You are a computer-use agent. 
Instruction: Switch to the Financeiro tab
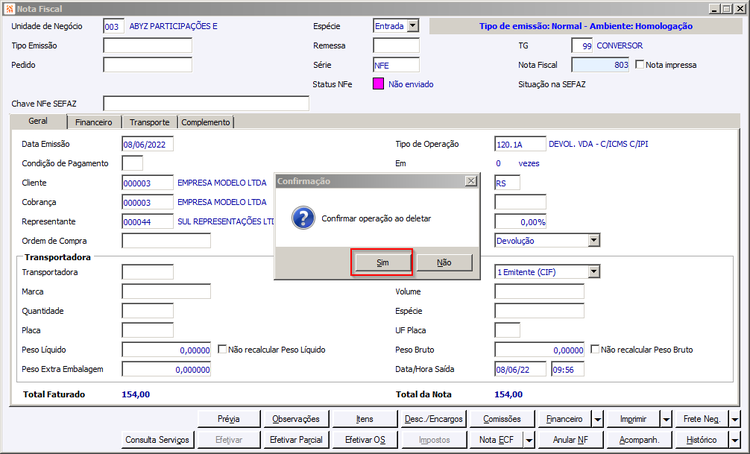[94, 122]
